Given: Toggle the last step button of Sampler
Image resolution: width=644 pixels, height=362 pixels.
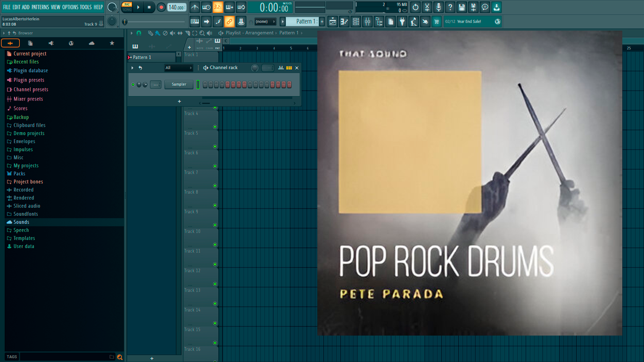Looking at the screenshot, I should coord(289,84).
